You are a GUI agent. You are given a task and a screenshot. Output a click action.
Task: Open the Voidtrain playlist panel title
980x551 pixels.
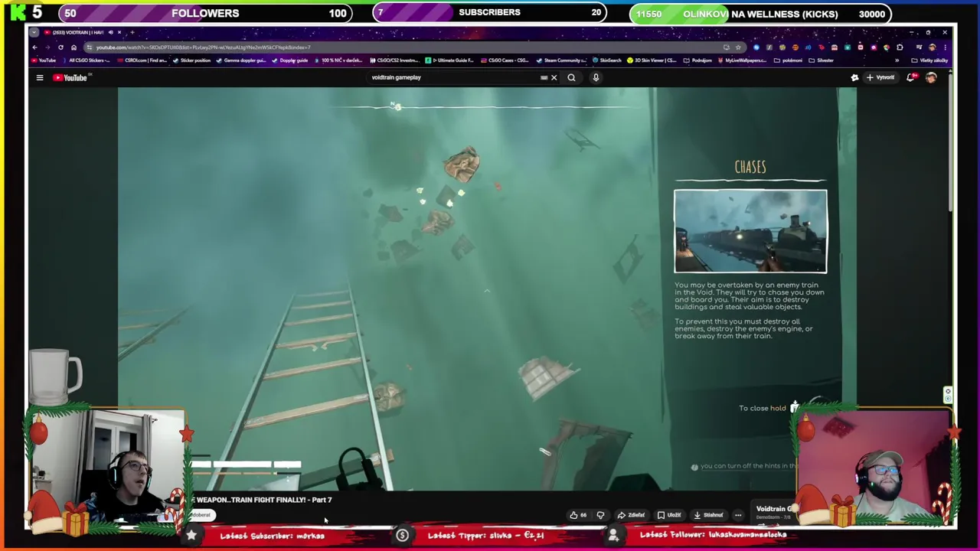[x=773, y=509]
